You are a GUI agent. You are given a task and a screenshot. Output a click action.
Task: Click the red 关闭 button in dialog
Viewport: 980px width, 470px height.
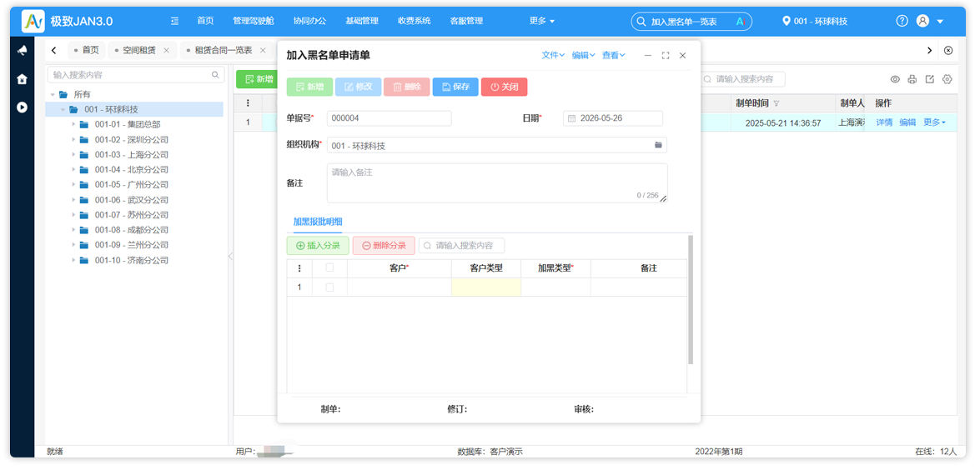[x=505, y=87]
